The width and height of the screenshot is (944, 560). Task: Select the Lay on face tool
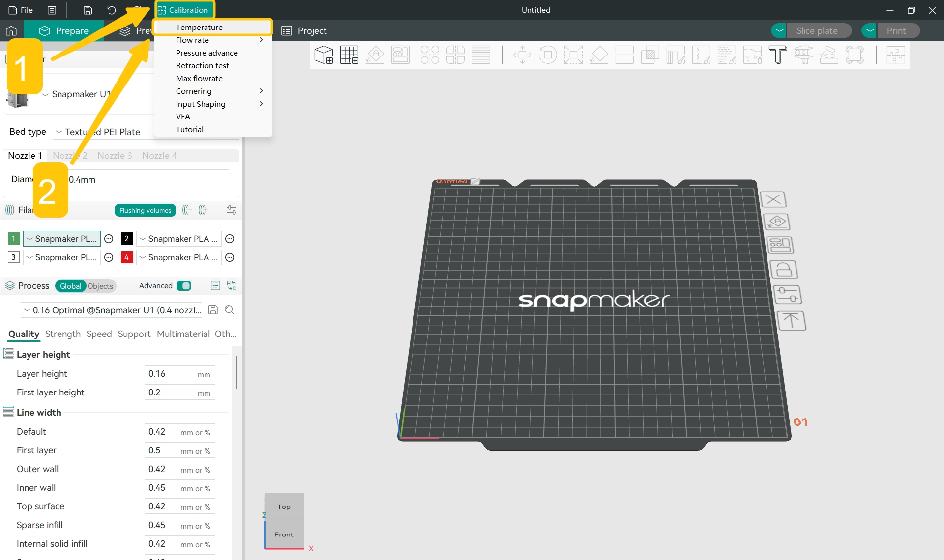tap(599, 55)
